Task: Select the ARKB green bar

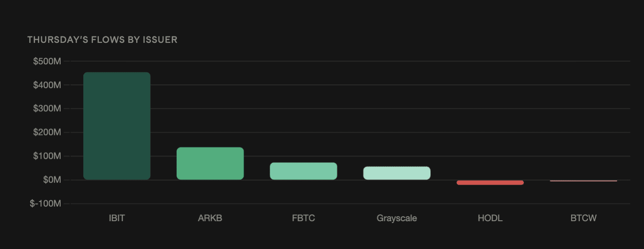Action: [210, 163]
